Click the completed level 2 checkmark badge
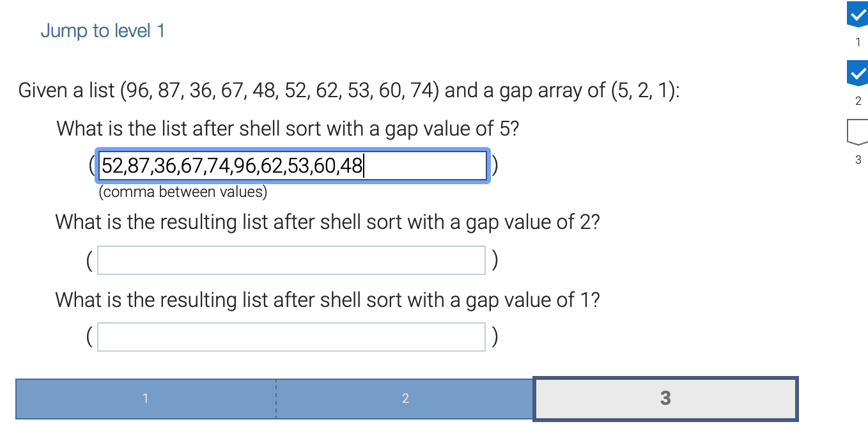The width and height of the screenshot is (868, 431). click(857, 73)
